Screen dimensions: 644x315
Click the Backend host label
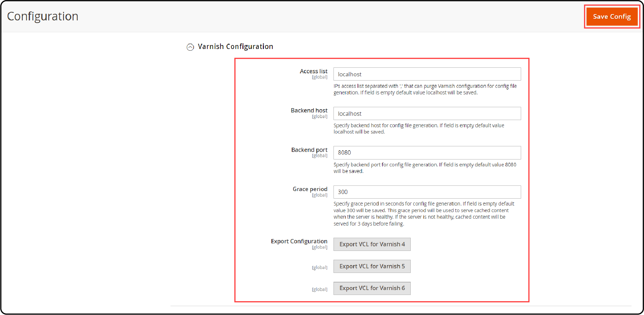[x=309, y=110]
